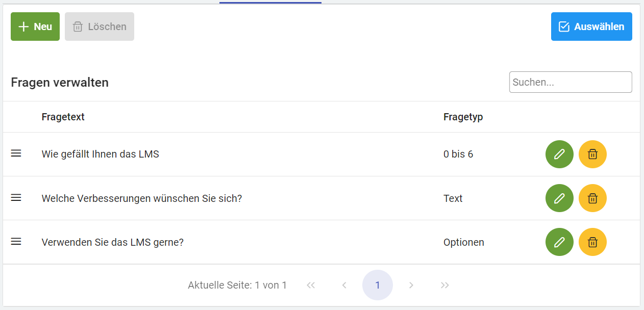Go to the next page
The height and width of the screenshot is (310, 644).
point(411,286)
